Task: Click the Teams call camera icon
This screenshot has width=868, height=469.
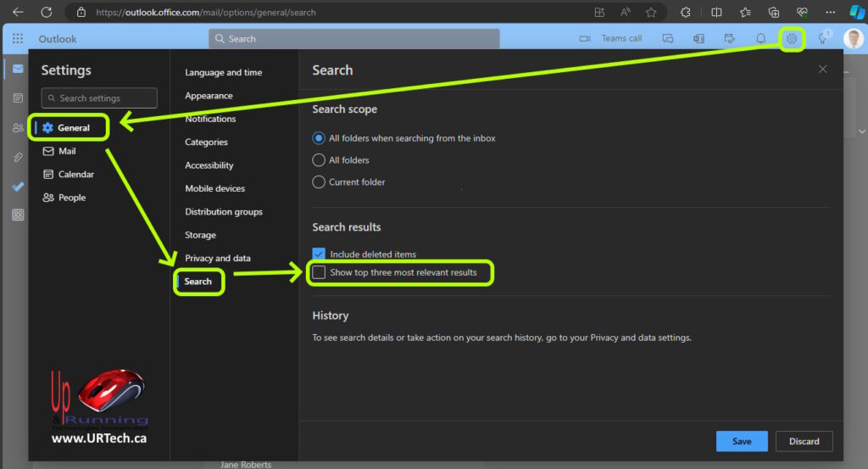Action: [584, 38]
